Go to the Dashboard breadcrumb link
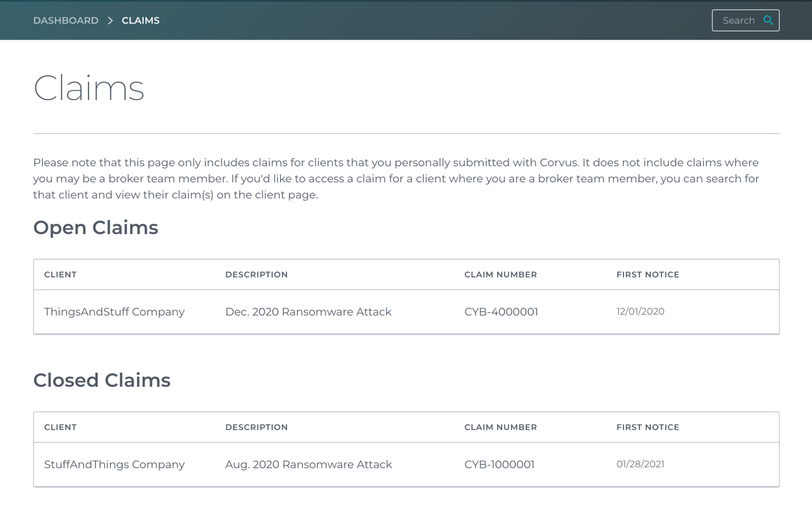 [x=66, y=21]
